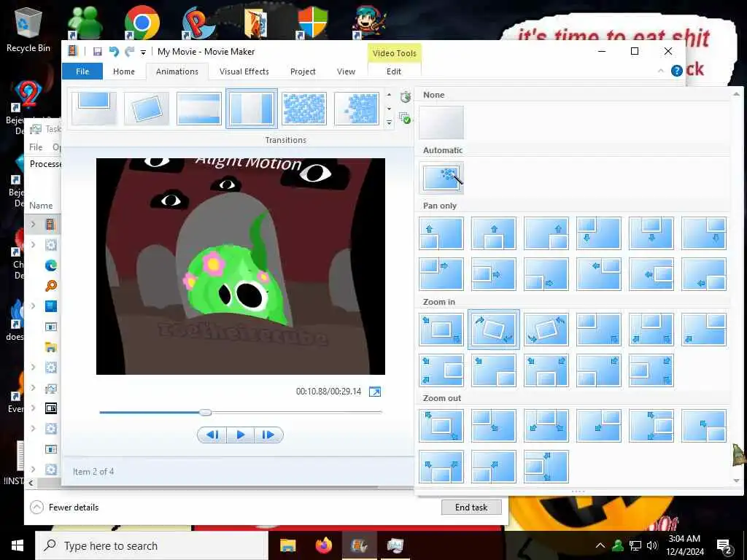Apply Pan left along top effect

coord(599,274)
